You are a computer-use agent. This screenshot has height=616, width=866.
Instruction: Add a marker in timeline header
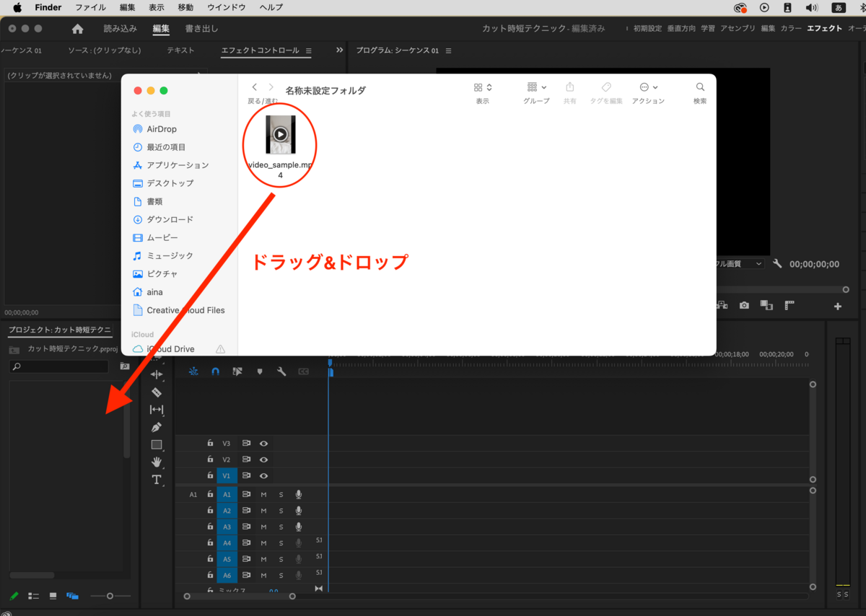pyautogui.click(x=260, y=371)
